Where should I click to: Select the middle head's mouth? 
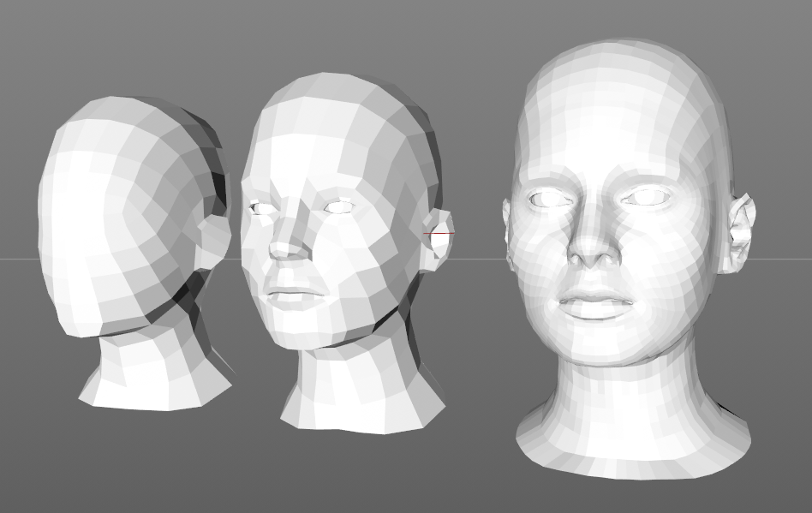coord(295,293)
